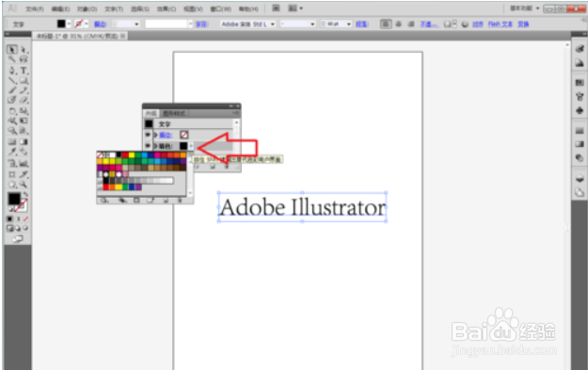Open the 文件(F) menu

click(x=35, y=8)
